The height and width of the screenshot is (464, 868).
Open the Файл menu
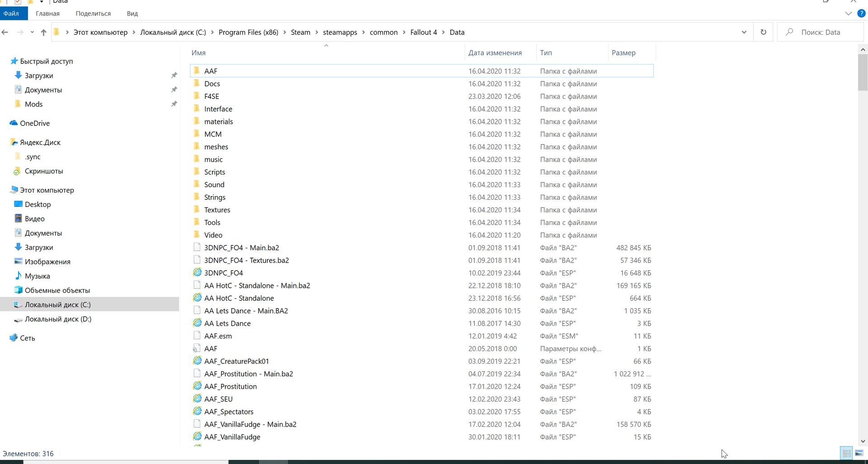pos(12,14)
